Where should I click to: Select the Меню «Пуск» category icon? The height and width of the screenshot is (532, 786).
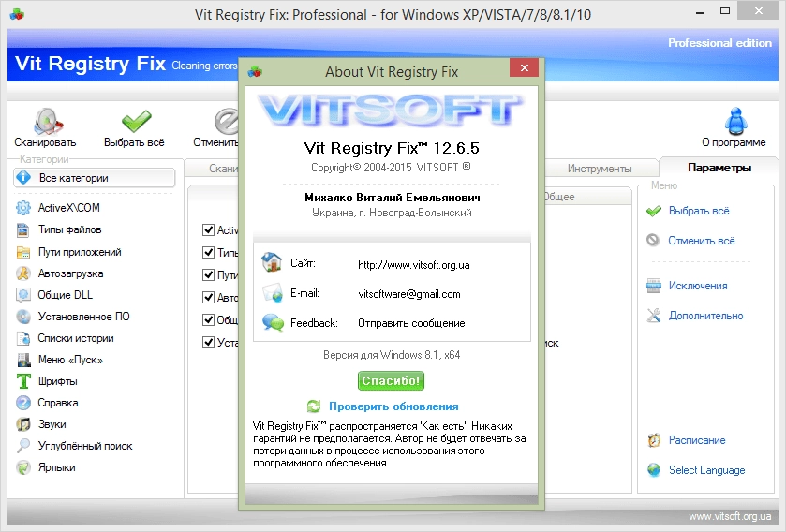coord(23,360)
